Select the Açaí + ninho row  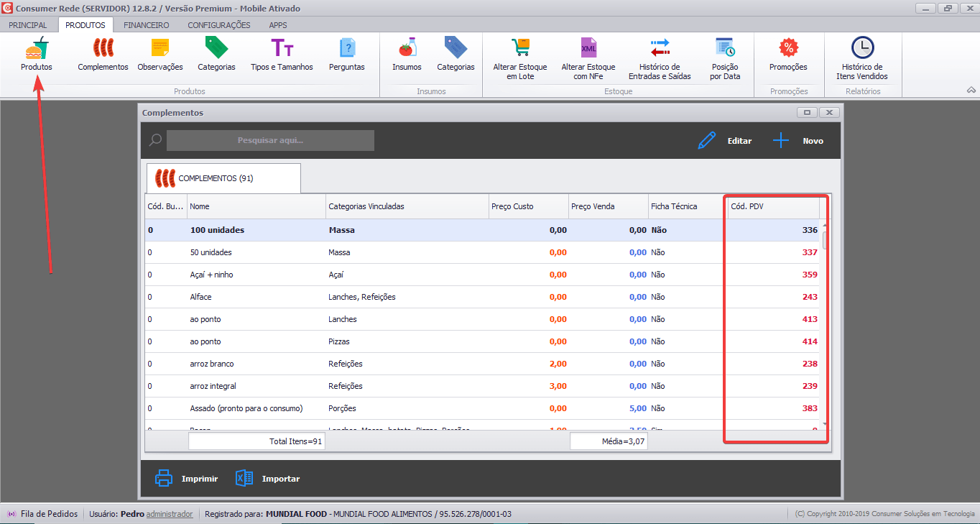click(483, 275)
